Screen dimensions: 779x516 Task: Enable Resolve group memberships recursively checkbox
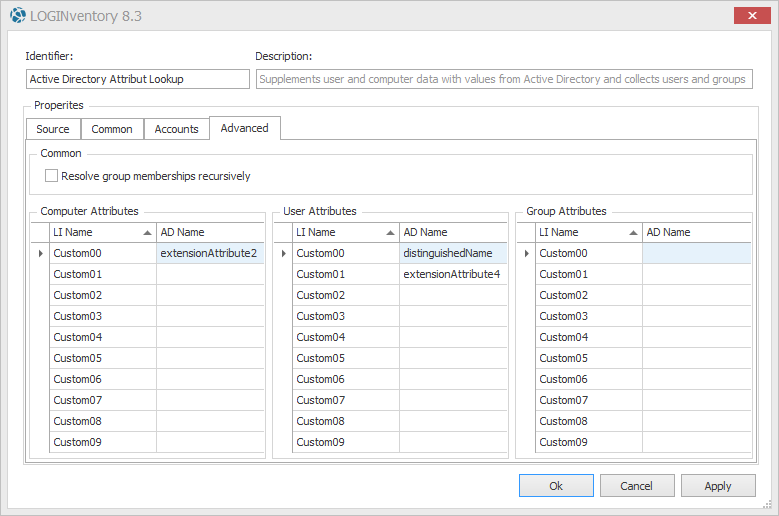(x=52, y=176)
